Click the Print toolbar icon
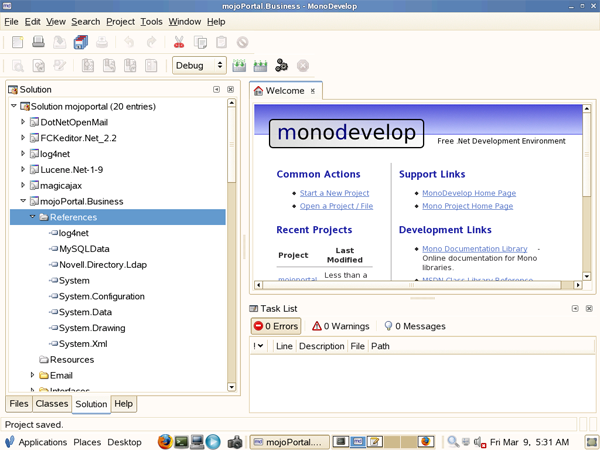Viewport: 600px width, 450px height. coord(103,42)
